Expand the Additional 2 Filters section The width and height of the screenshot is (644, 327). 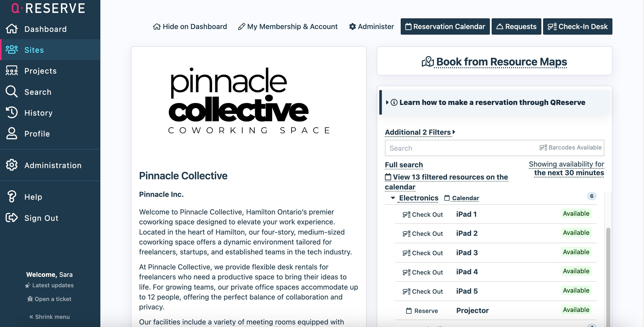(x=420, y=132)
